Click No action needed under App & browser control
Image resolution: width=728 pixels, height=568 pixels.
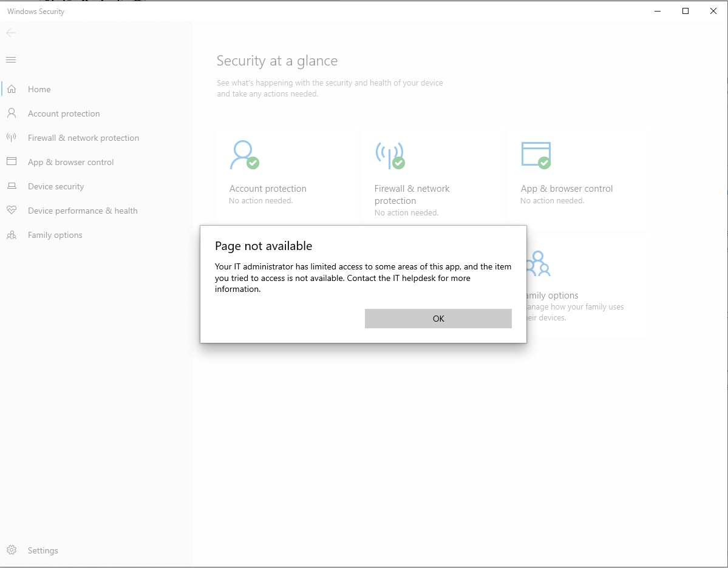point(552,200)
